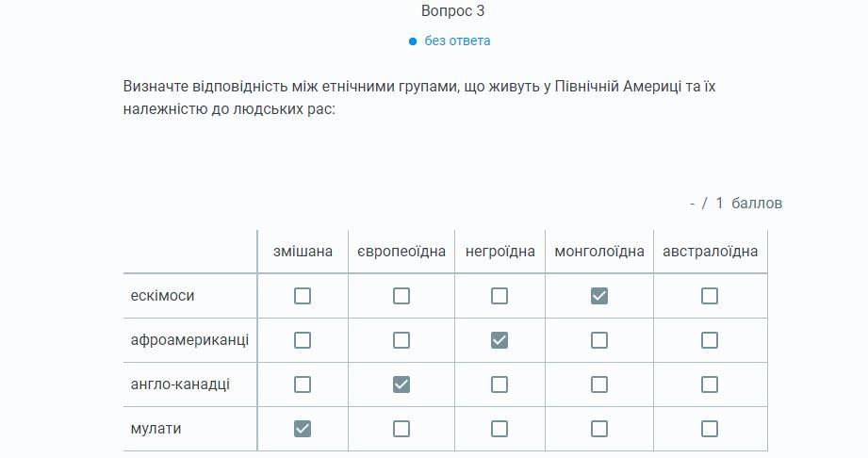Uncheck європеоїдна box for англо-канадці row
868x458 pixels.
pyautogui.click(x=401, y=384)
